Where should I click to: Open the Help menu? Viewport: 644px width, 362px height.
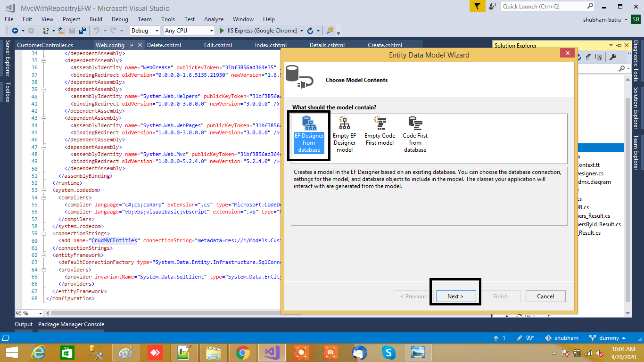tap(269, 19)
